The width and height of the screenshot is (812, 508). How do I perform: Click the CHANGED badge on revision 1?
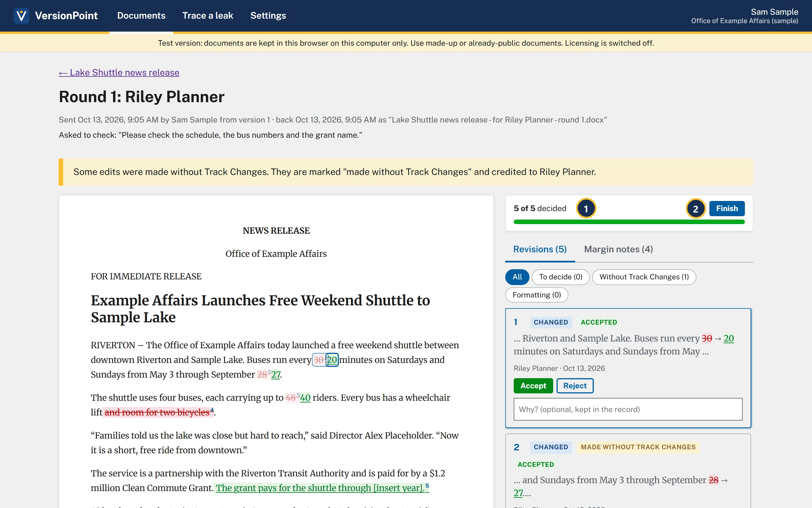click(551, 323)
